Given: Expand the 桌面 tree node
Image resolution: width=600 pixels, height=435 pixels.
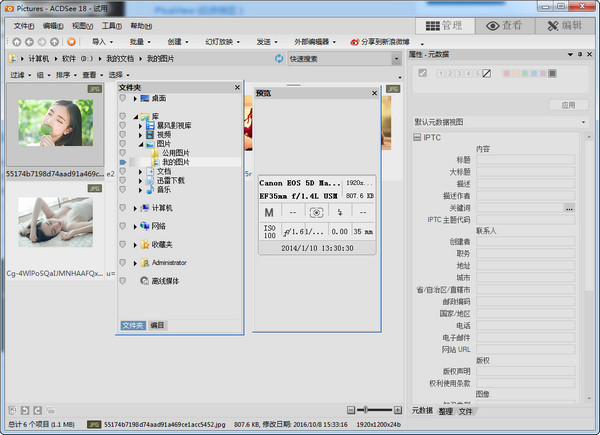Looking at the screenshot, I should coord(135,99).
